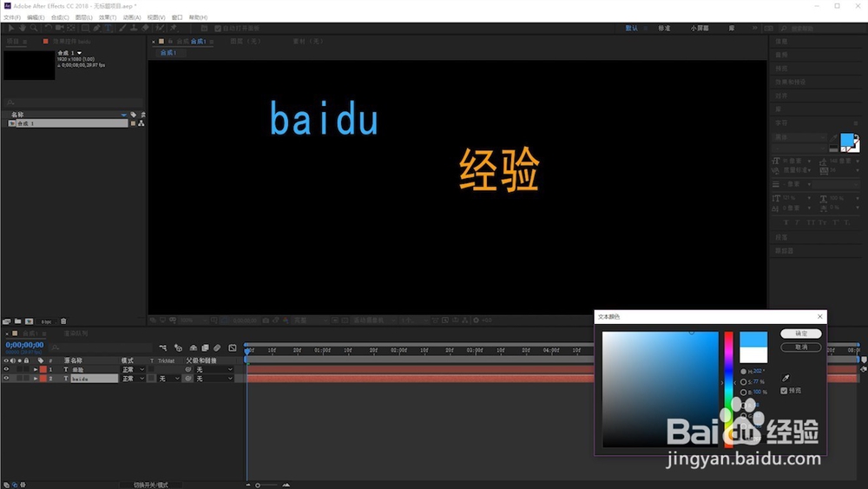
Task: Click the hide shy layers icon in timeline
Action: [194, 347]
